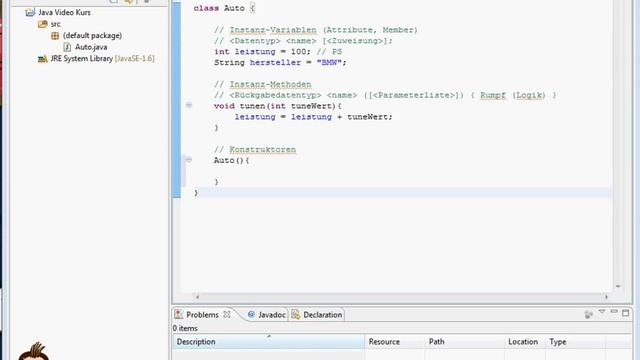Click the editor scrollbar right arrow
Viewport: 640px width, 360px height.
(x=606, y=297)
